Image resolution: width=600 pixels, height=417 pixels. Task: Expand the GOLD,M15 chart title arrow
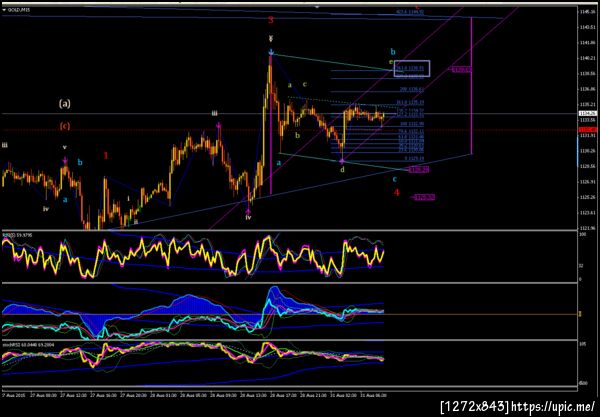pyautogui.click(x=4, y=10)
